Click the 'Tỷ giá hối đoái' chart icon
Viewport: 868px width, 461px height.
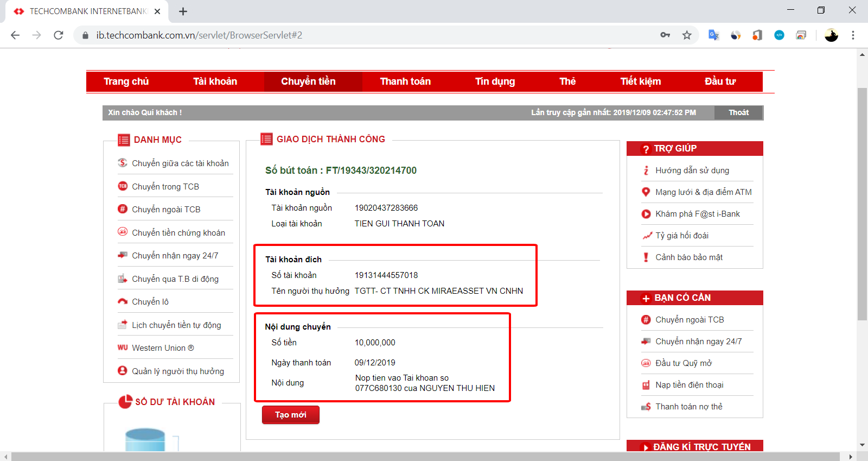pos(647,236)
